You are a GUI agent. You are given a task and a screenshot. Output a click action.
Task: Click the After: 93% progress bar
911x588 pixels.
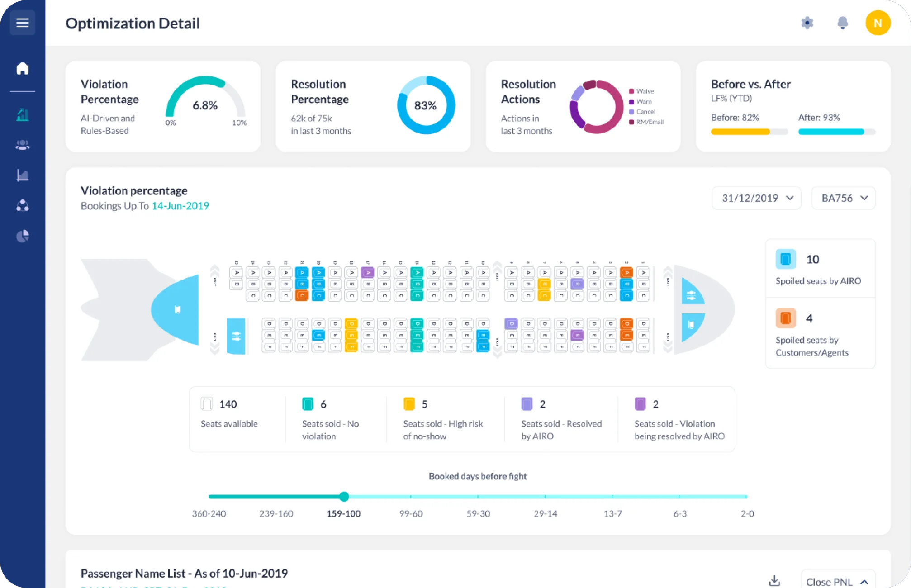837,132
